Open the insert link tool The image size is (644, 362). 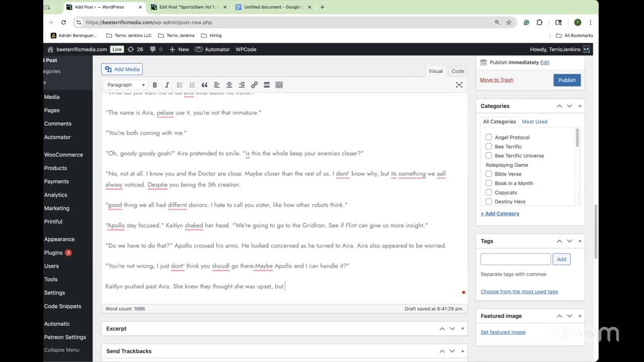(x=254, y=84)
